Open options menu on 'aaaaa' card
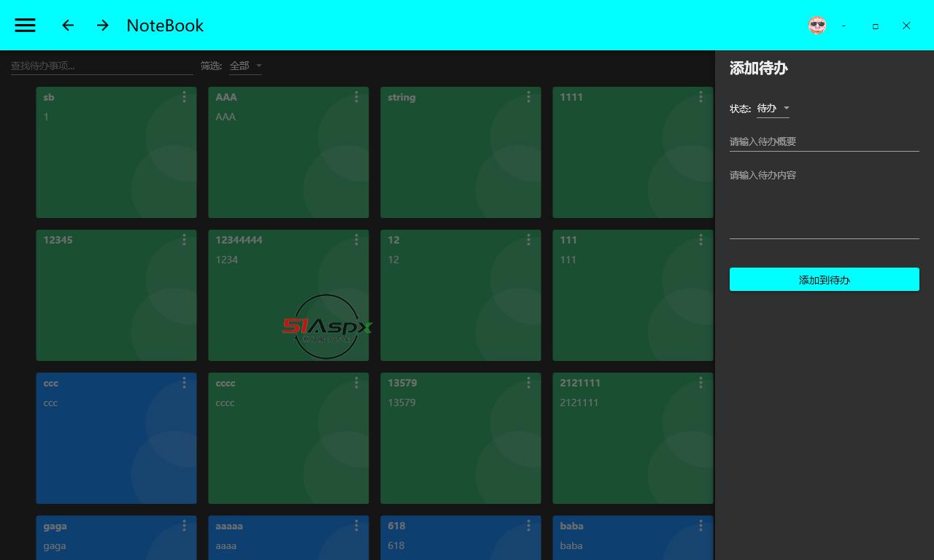Image resolution: width=934 pixels, height=560 pixels. (x=356, y=526)
